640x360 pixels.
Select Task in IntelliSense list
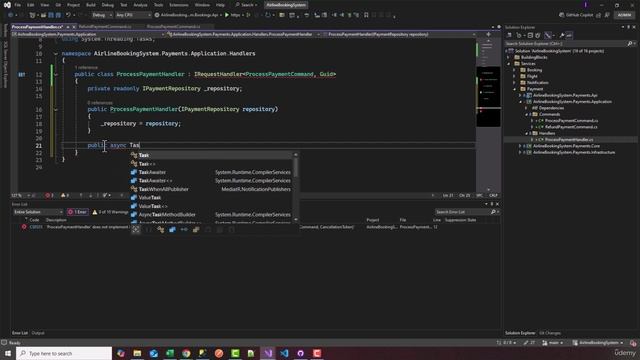tap(211, 155)
